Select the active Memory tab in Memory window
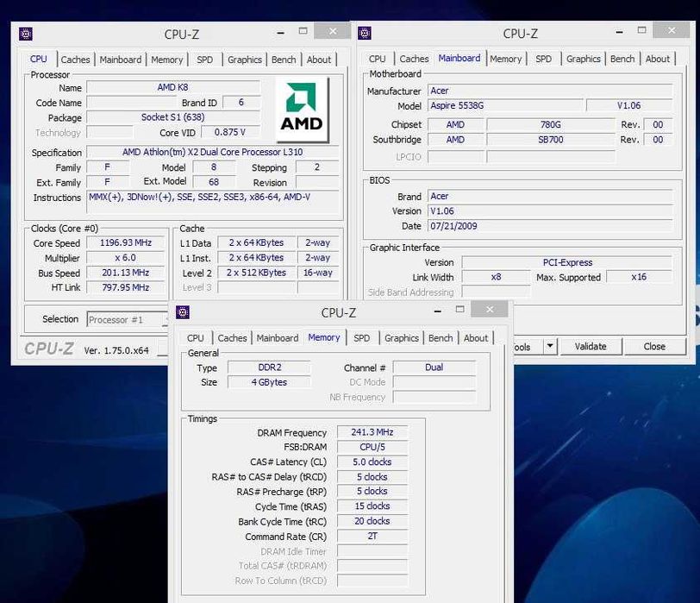The image size is (700, 603). [324, 337]
